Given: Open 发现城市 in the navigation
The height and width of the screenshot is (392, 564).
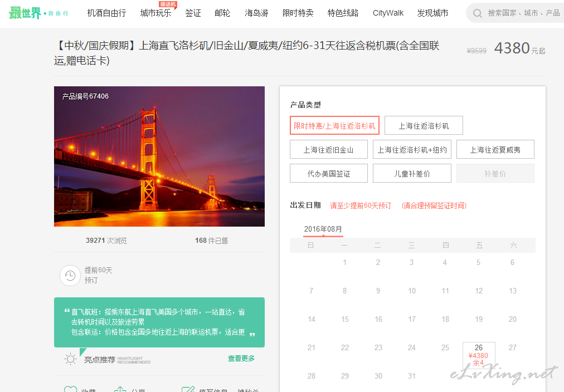Looking at the screenshot, I should point(432,13).
